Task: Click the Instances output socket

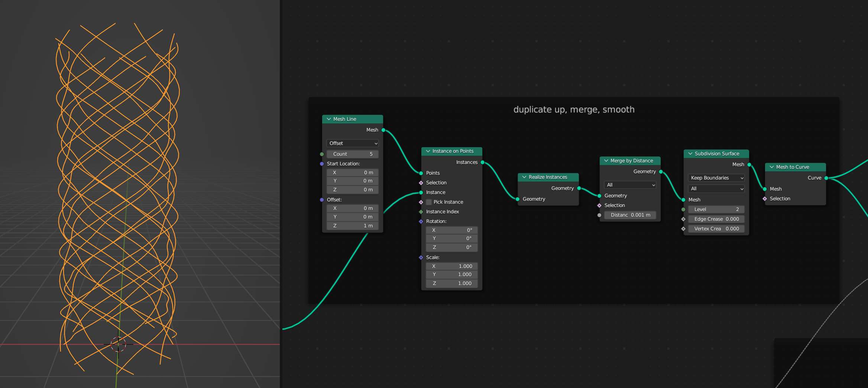Action: click(483, 162)
